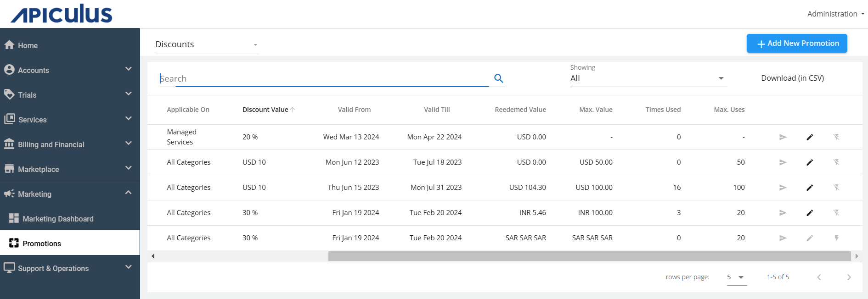This screenshot has height=299, width=868.
Task: Click the Applicable On column header
Action: point(188,110)
